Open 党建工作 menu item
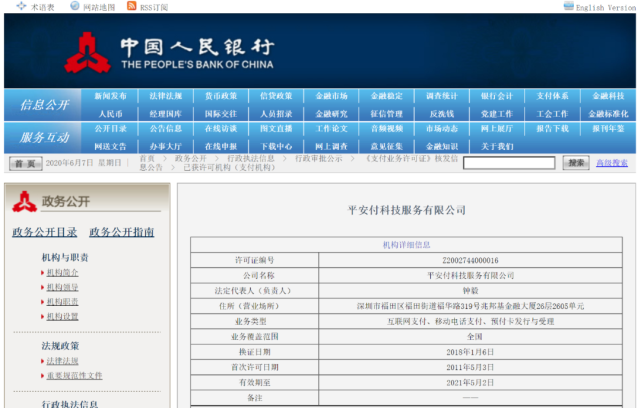 click(x=497, y=114)
